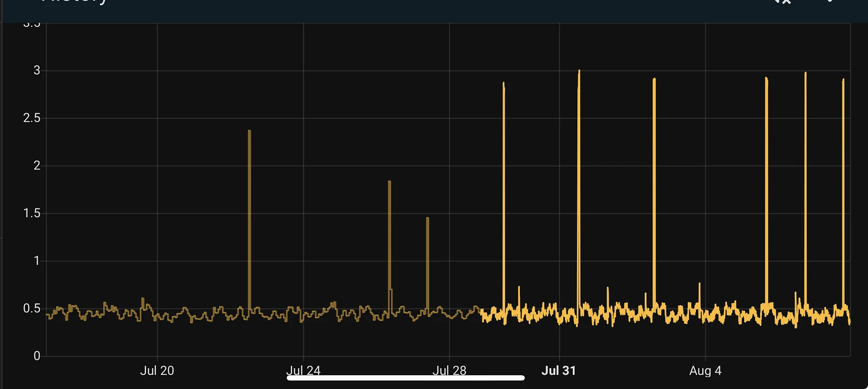Click the 0.5 value on the y-axis
This screenshot has width=868, height=389.
pos(32,309)
